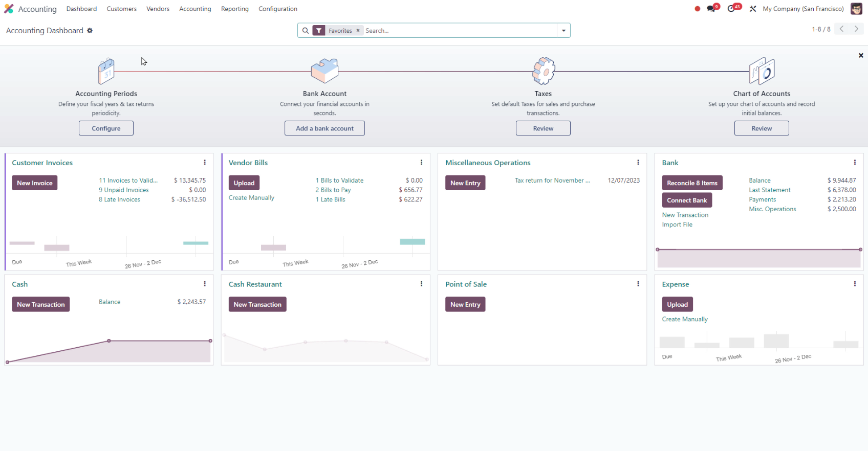Open Bank card three-dot menu
Screen dimensions: 868x451
855,163
